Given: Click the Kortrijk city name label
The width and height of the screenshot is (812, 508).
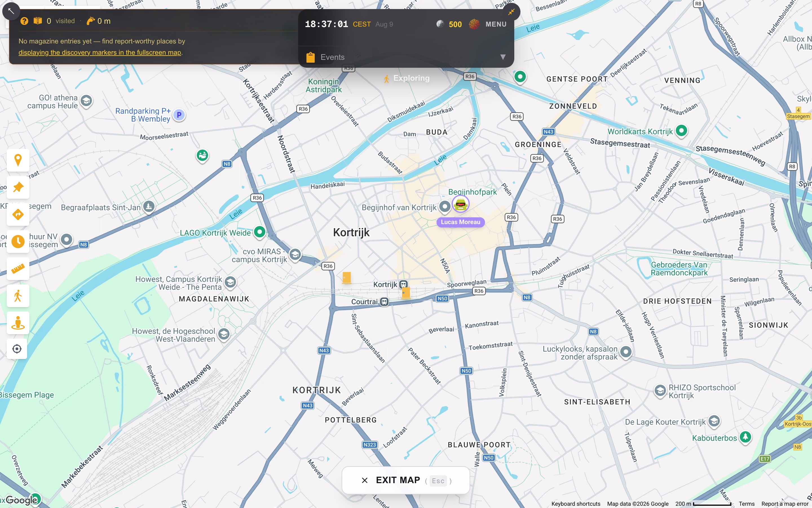Looking at the screenshot, I should click(351, 233).
